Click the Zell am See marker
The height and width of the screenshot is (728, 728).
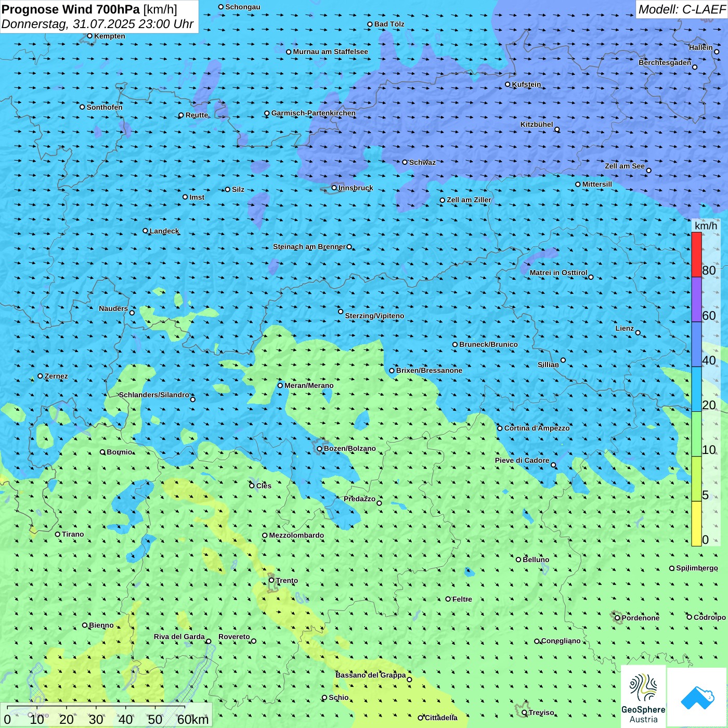point(648,170)
